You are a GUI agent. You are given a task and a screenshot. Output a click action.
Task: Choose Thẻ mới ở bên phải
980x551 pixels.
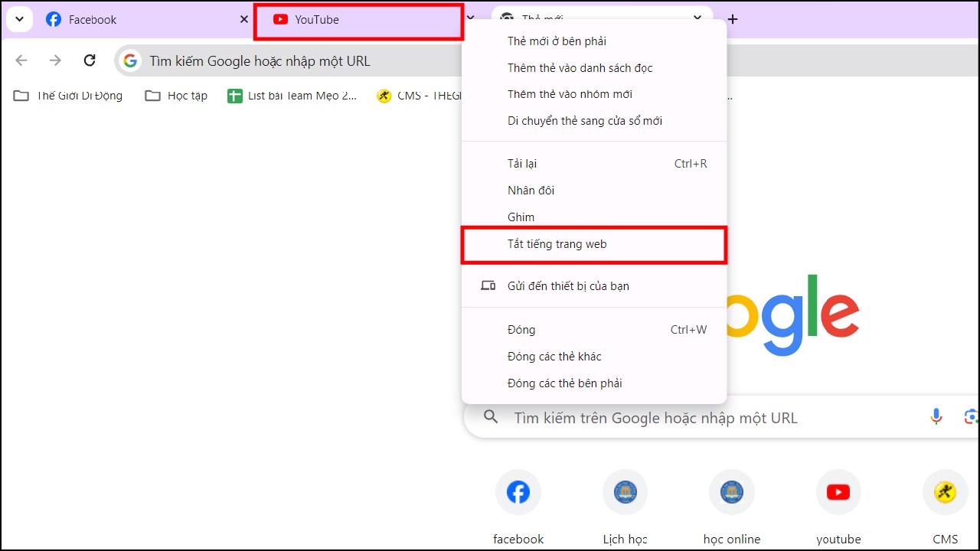coord(594,41)
